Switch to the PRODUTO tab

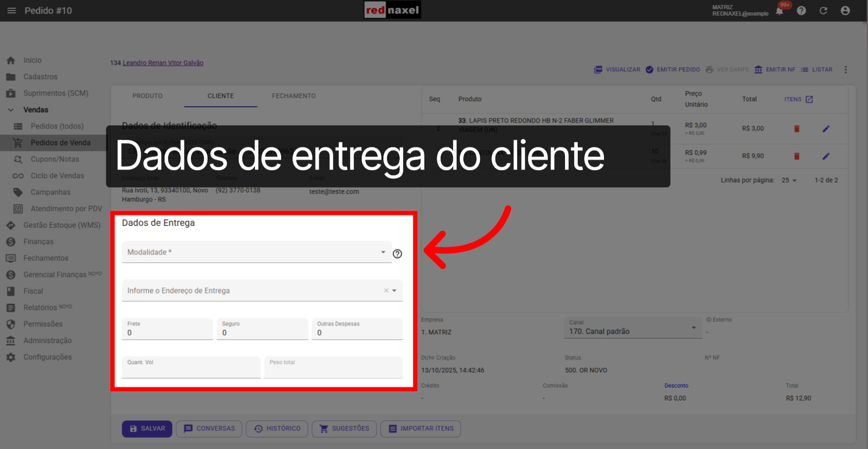[147, 96]
